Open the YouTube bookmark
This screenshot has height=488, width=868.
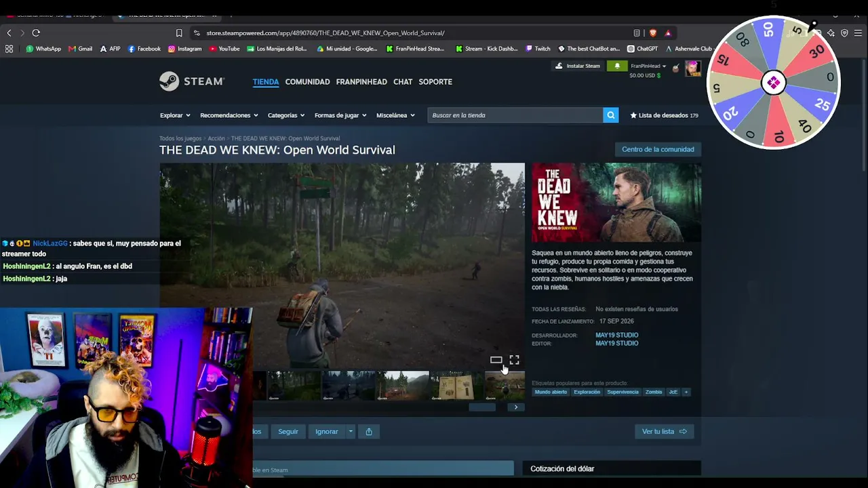point(224,49)
